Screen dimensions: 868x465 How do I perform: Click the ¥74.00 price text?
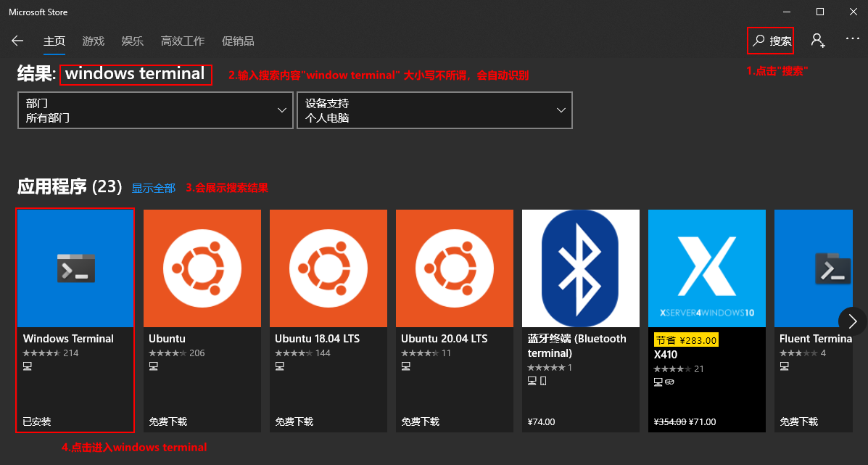click(542, 421)
